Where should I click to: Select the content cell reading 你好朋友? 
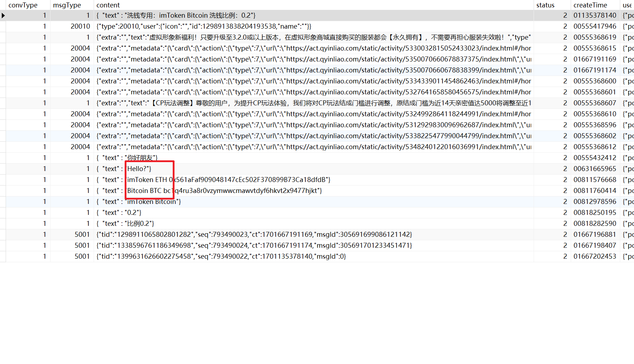click(x=313, y=158)
